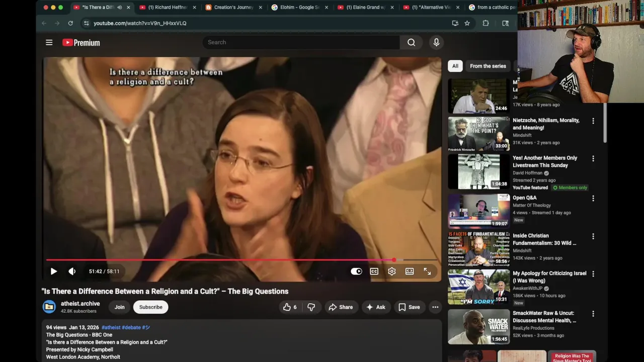Viewport: 644px width, 362px height.
Task: Toggle closed captions CC button
Action: [x=374, y=271]
